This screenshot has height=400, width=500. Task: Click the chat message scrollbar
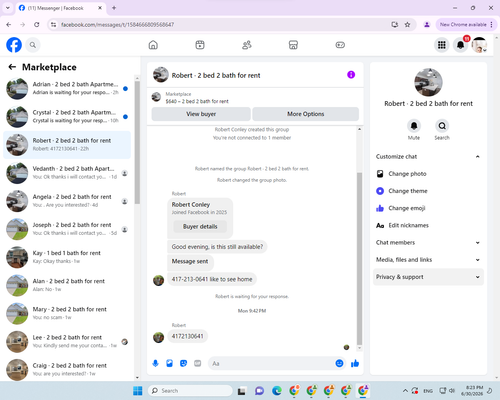coord(359,258)
